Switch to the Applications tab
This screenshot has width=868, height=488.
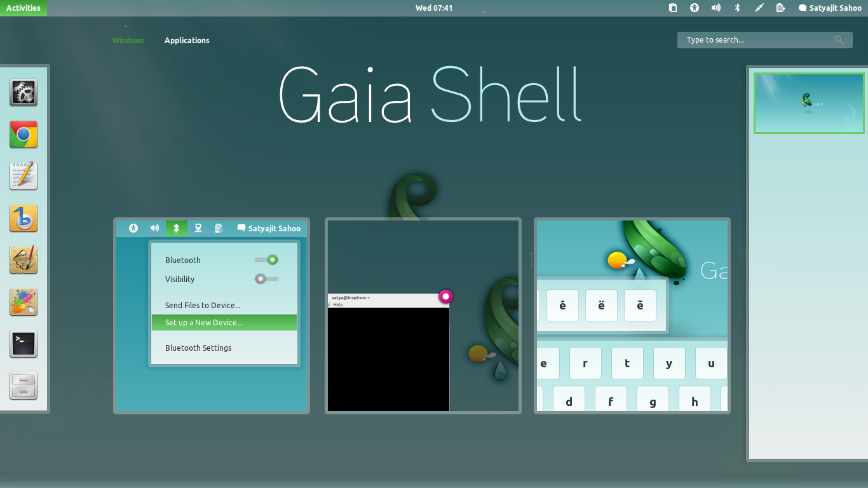[187, 40]
